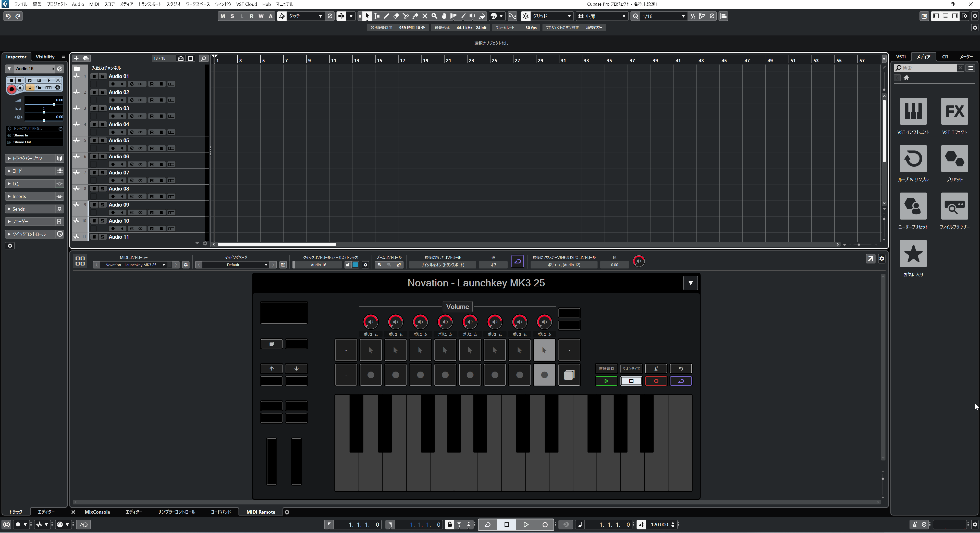Open the track search magnifier
This screenshot has width=980, height=533.
click(x=204, y=58)
